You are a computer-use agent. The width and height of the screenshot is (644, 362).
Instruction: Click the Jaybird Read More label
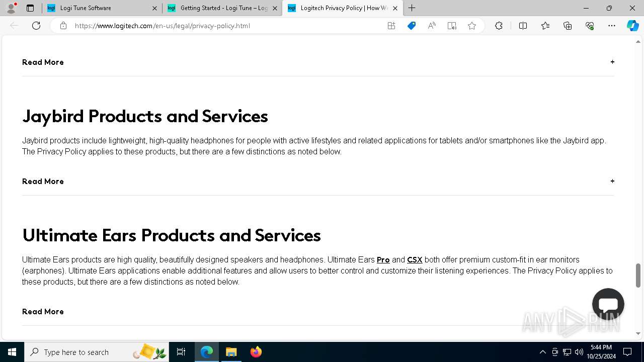[43, 182]
